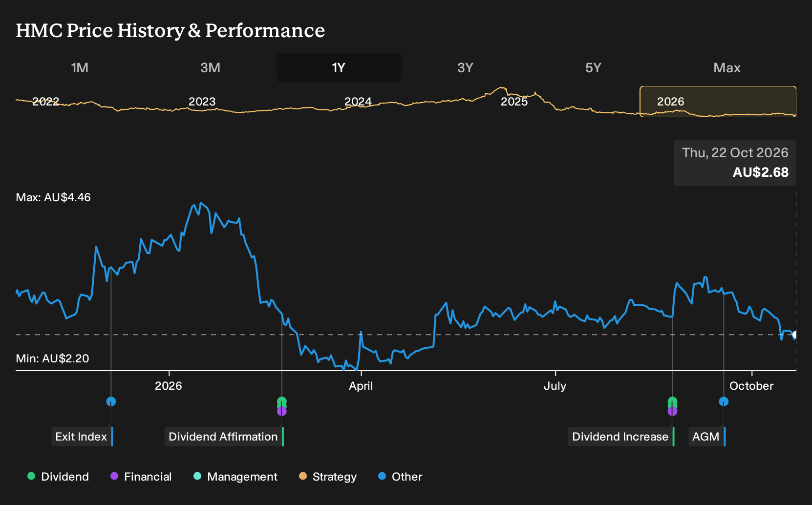Image resolution: width=812 pixels, height=505 pixels.
Task: Select the 5Y time range tab
Action: [593, 67]
